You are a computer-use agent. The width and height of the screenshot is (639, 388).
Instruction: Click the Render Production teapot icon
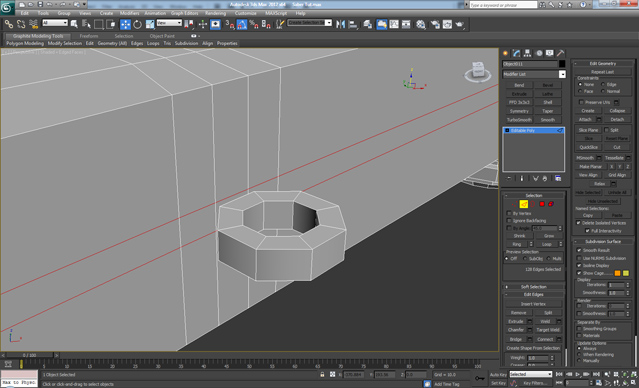460,24
